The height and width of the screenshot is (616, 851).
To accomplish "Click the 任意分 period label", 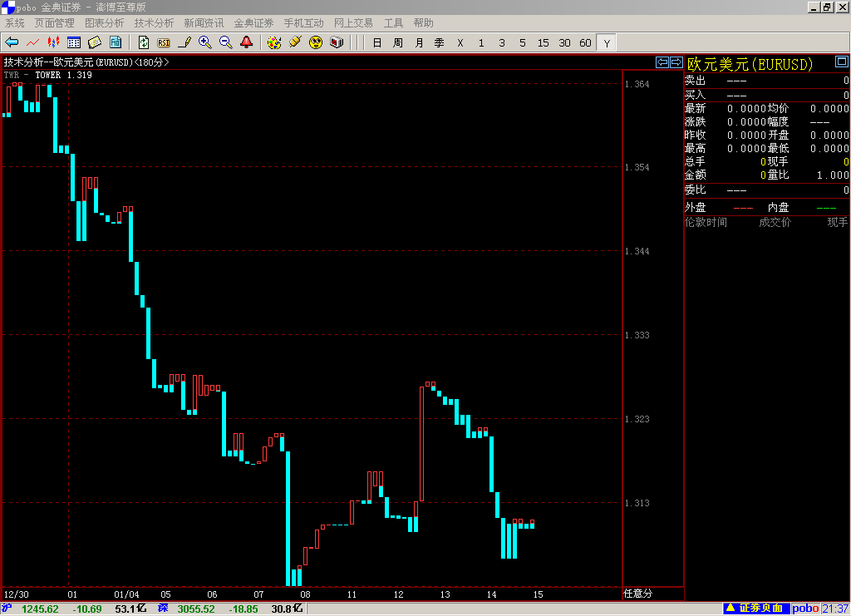I will click(637, 594).
